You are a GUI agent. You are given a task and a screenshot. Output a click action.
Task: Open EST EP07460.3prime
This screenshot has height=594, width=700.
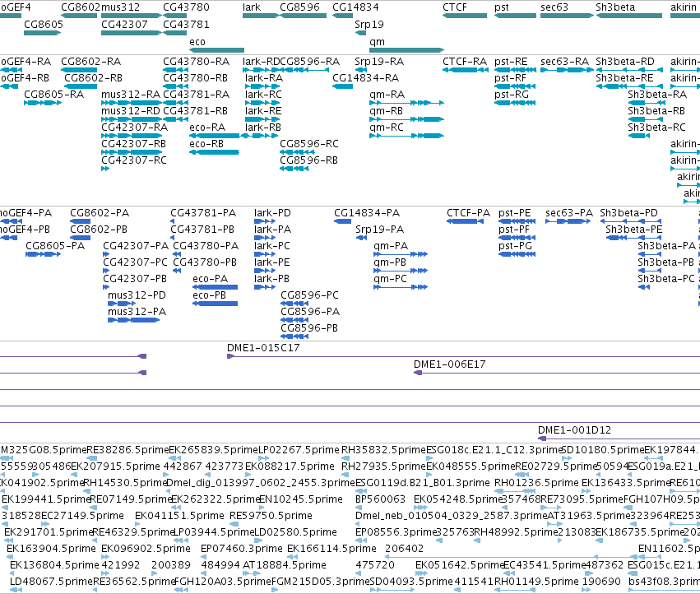203,557
